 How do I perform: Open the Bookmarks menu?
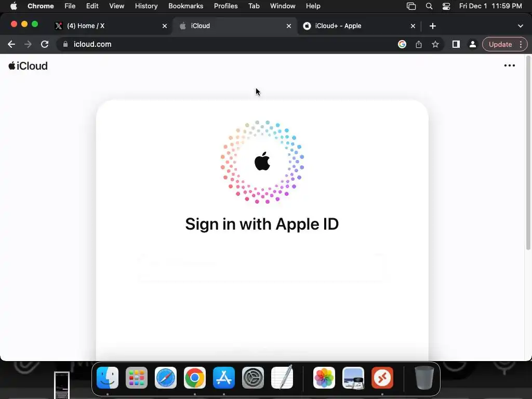185,6
